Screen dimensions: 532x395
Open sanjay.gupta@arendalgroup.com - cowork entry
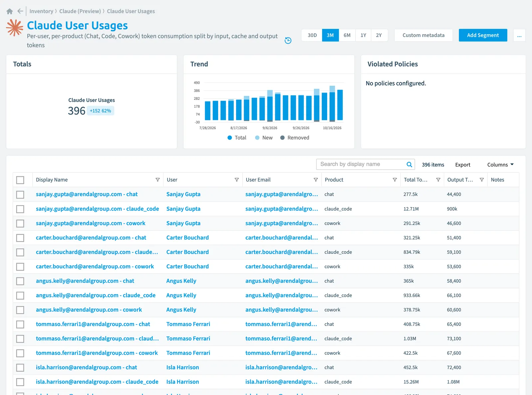90,223
